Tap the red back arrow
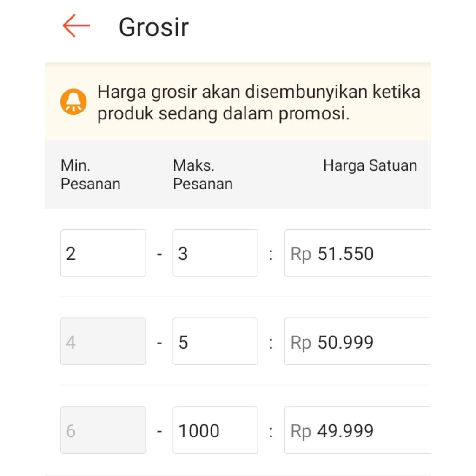 pos(76,26)
